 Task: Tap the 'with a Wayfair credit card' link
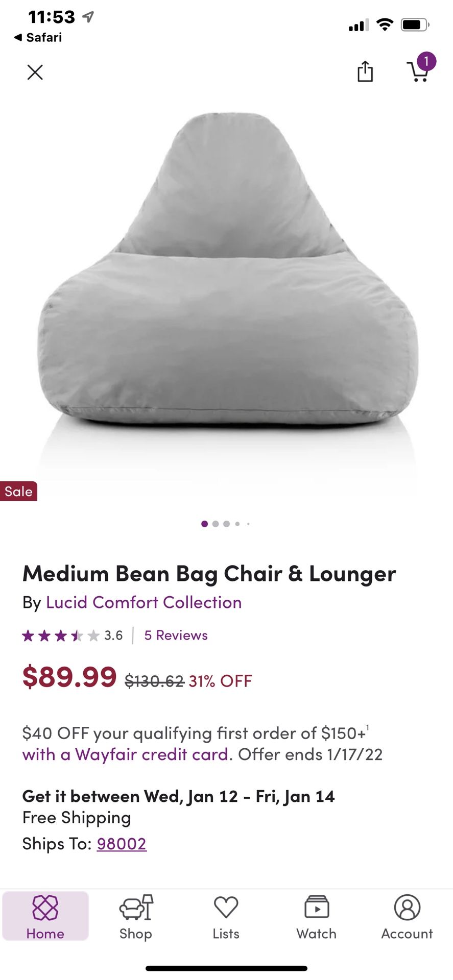click(x=125, y=754)
